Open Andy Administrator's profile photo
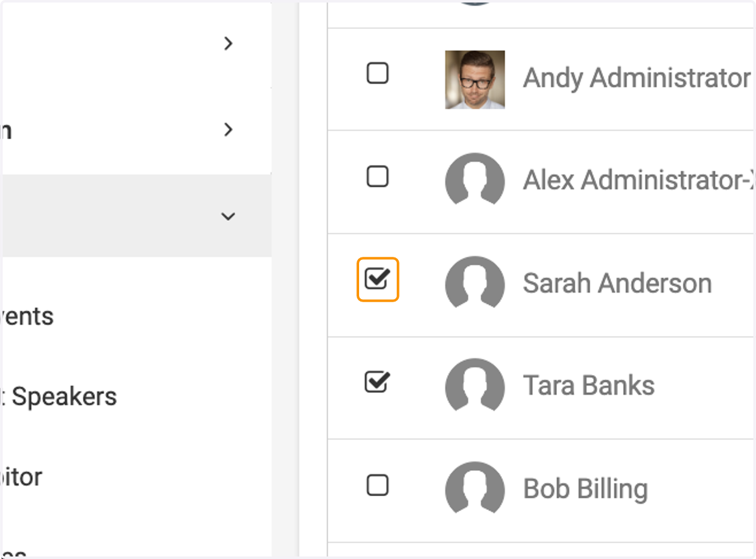Viewport: 756px width, 559px height. tap(475, 79)
